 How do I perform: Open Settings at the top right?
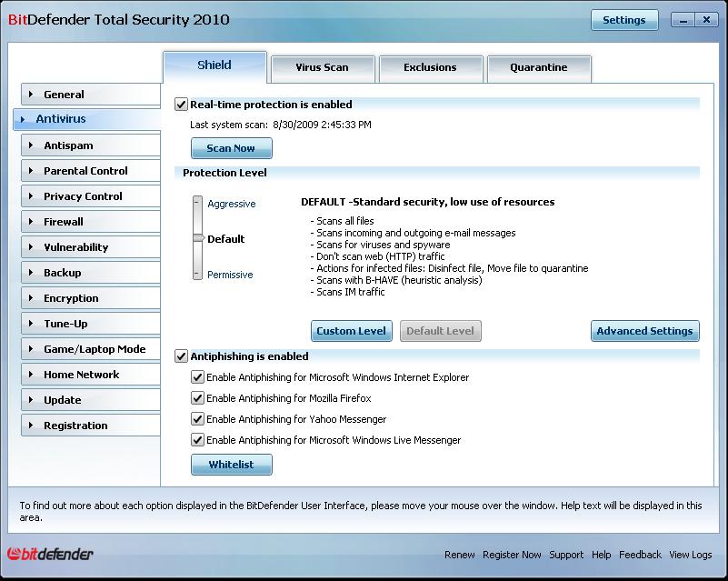tap(624, 20)
